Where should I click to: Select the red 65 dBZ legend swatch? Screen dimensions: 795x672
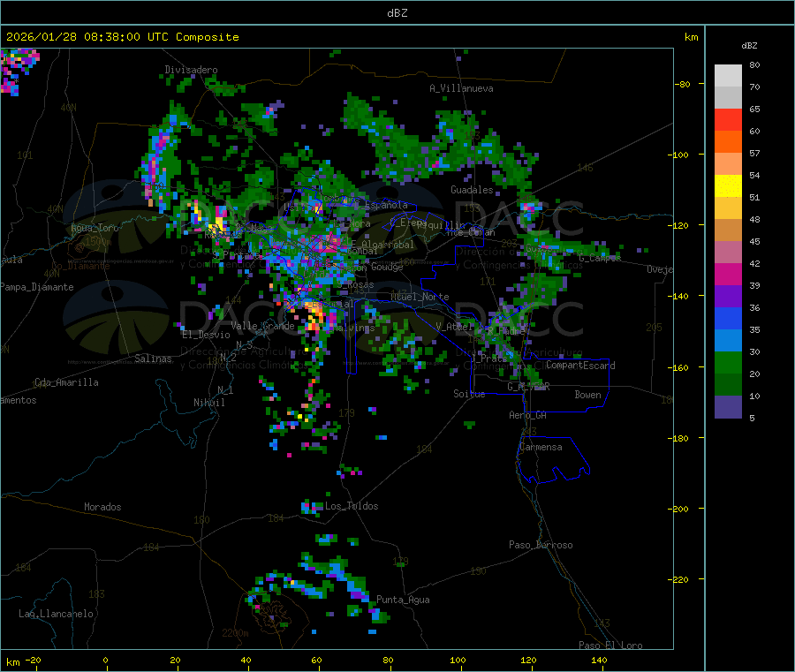728,119
